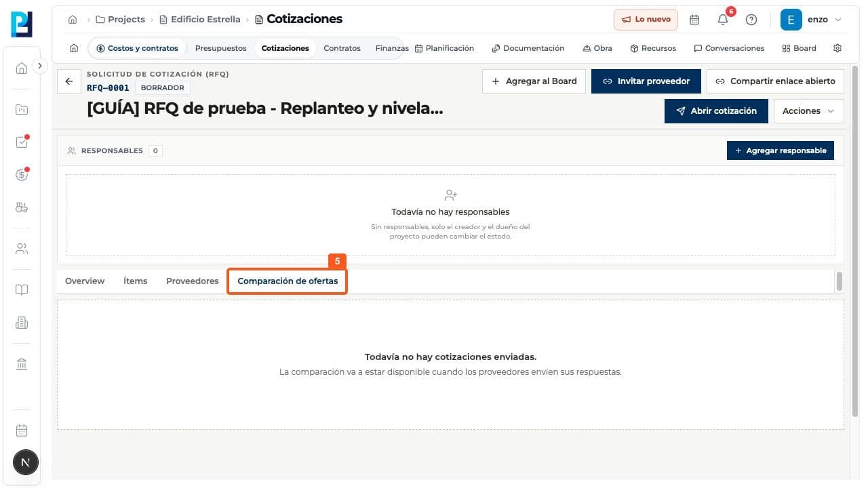
Task: Click Agregar al Board
Action: click(x=534, y=81)
